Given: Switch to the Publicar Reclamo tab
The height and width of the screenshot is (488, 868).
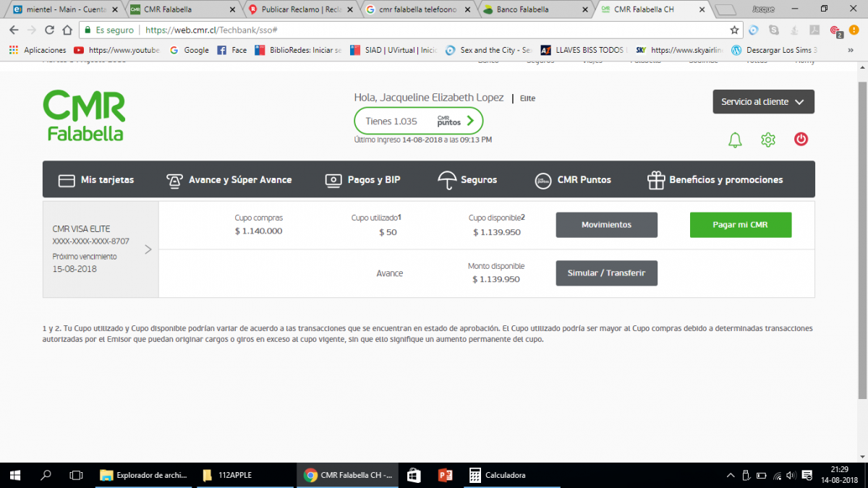Looking at the screenshot, I should coord(299,9).
